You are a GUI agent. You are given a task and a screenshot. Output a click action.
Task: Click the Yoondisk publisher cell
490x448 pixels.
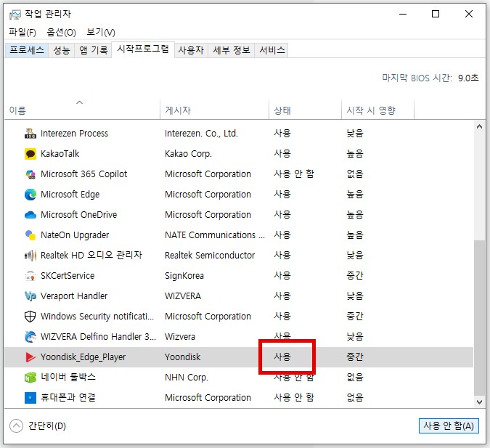182,357
